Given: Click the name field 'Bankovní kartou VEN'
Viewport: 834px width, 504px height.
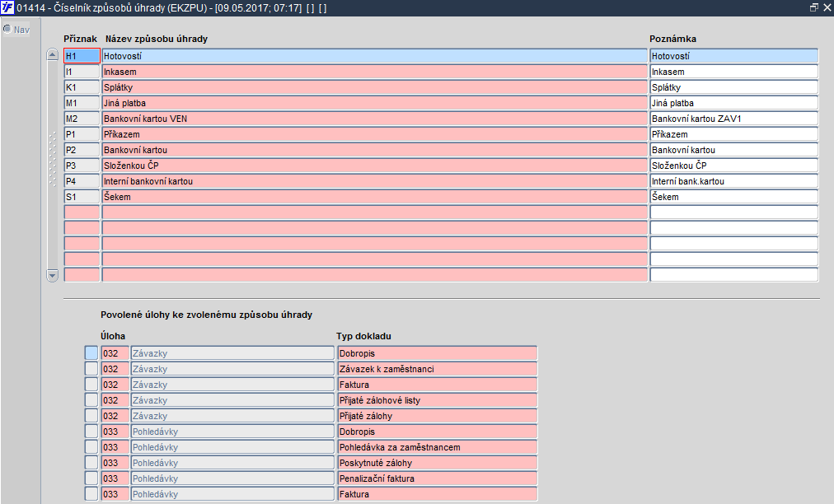Looking at the screenshot, I should click(x=374, y=119).
